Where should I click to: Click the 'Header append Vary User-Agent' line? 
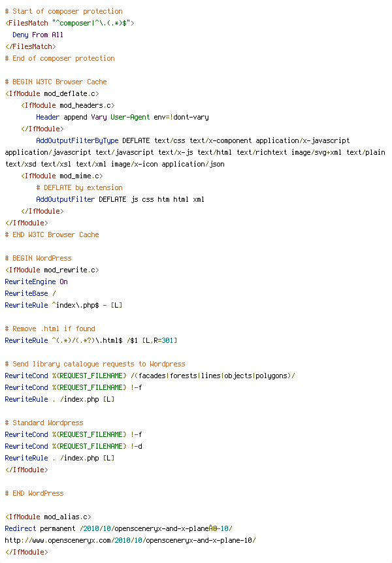click(122, 117)
